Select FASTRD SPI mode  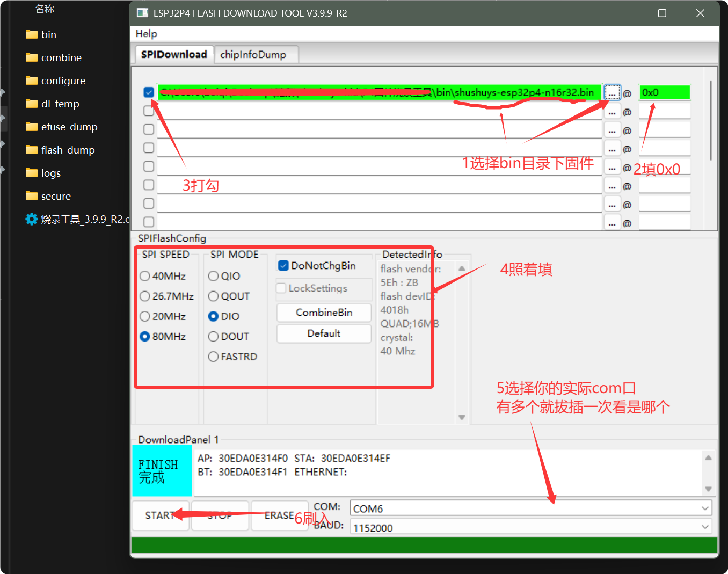[x=214, y=357]
